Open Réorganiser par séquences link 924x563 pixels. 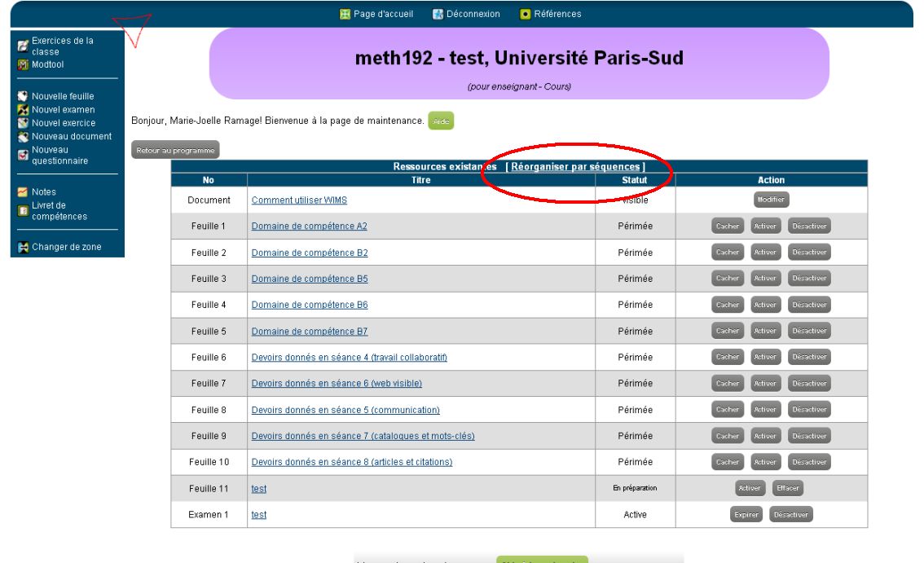[575, 167]
